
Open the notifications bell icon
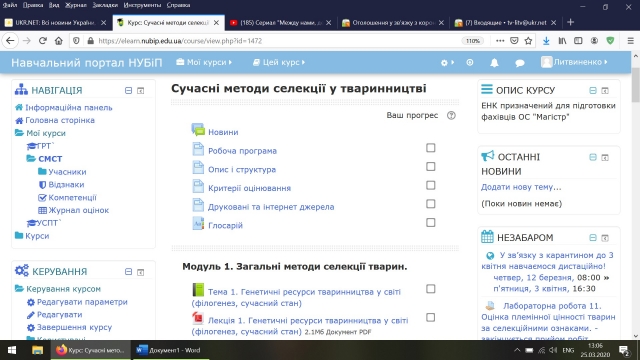(494, 62)
